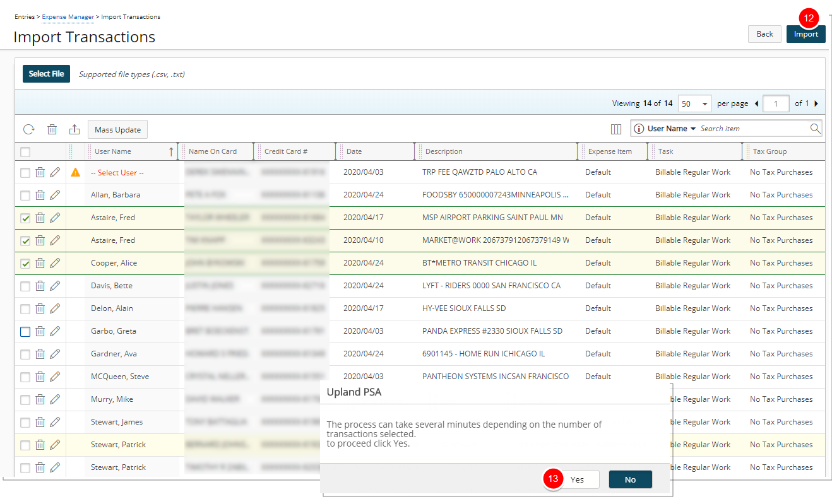The image size is (832, 504).
Task: Click the page number input field
Action: point(776,103)
